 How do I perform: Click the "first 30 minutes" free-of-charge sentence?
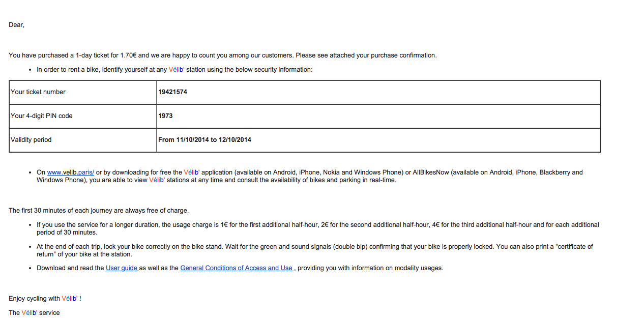coord(98,211)
